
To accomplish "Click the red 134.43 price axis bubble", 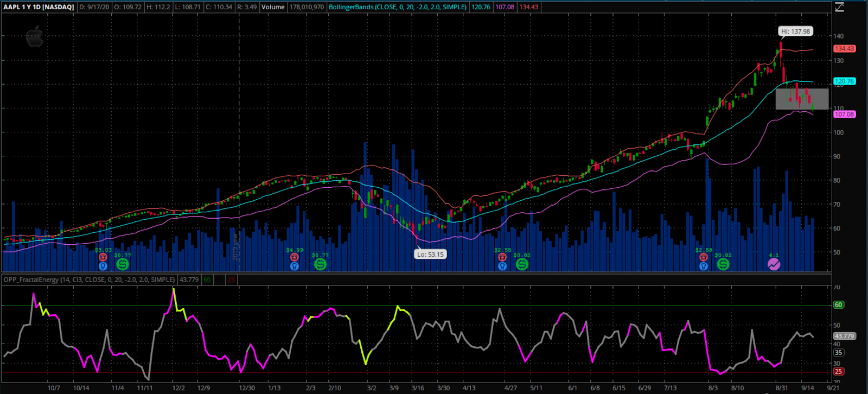I will (845, 48).
